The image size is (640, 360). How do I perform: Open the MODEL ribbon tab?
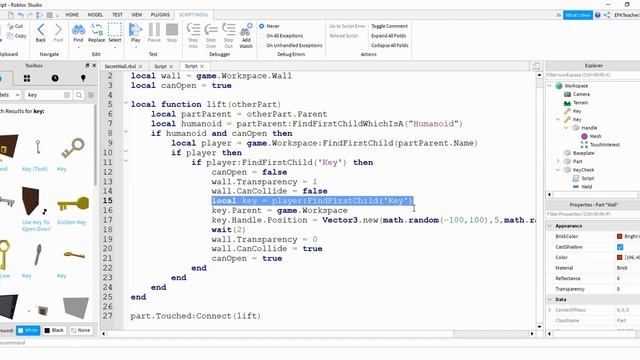95,15
